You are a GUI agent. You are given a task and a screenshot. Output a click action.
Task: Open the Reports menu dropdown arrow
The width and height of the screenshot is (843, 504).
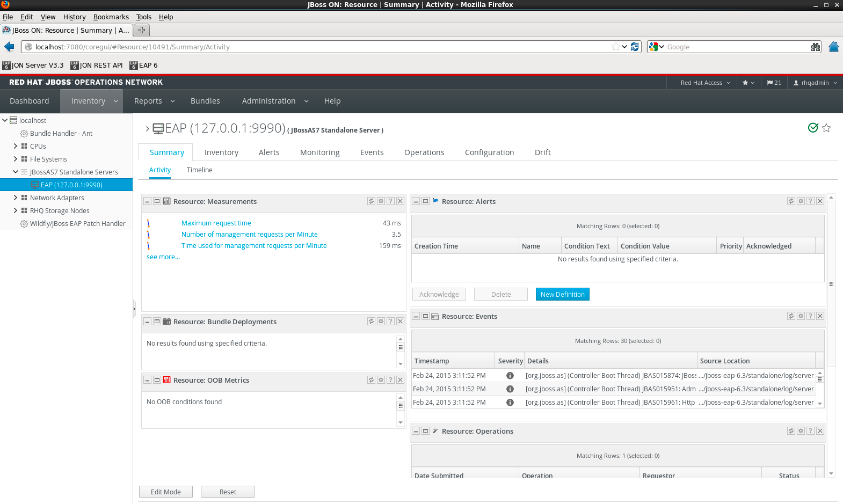[172, 101]
